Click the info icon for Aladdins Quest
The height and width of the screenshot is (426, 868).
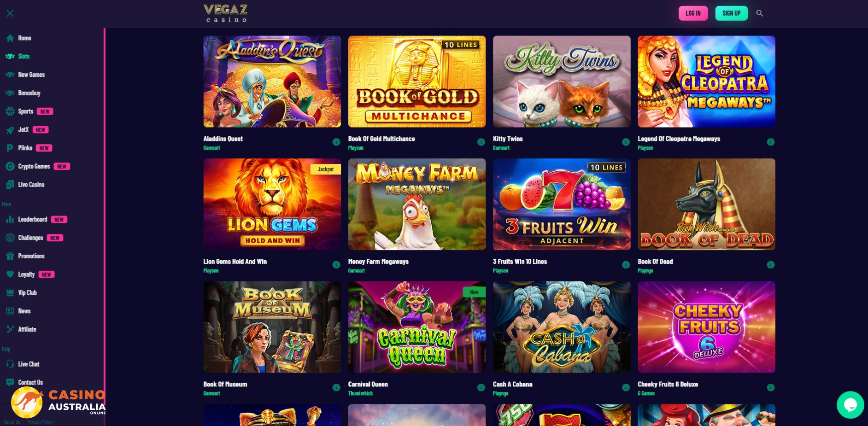tap(336, 142)
